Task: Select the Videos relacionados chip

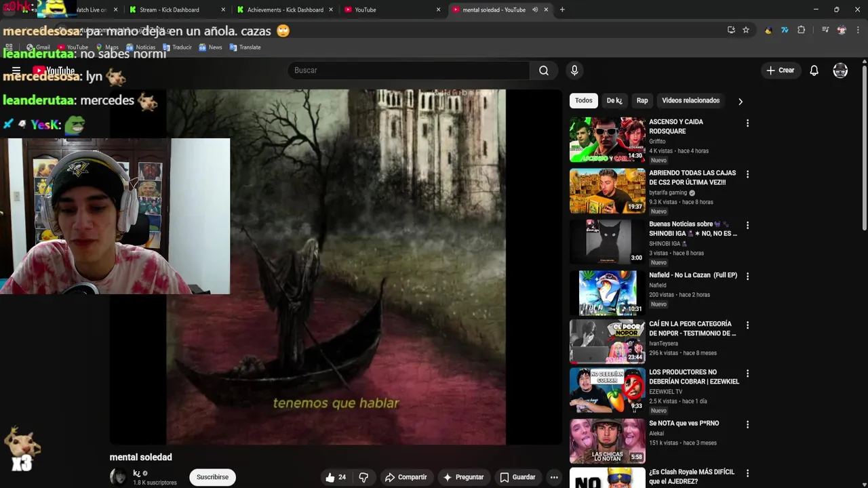Action: coord(690,100)
